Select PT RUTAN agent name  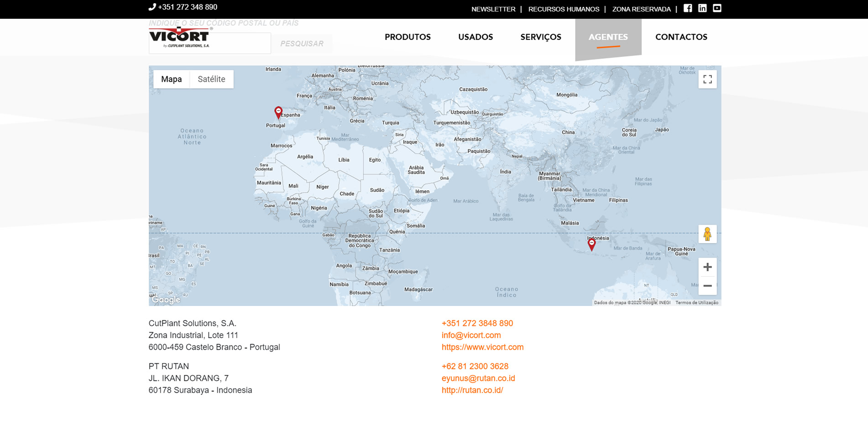click(x=168, y=366)
